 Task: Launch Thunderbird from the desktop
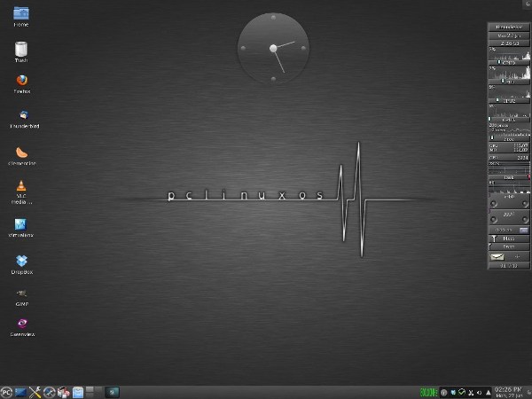click(x=20, y=116)
